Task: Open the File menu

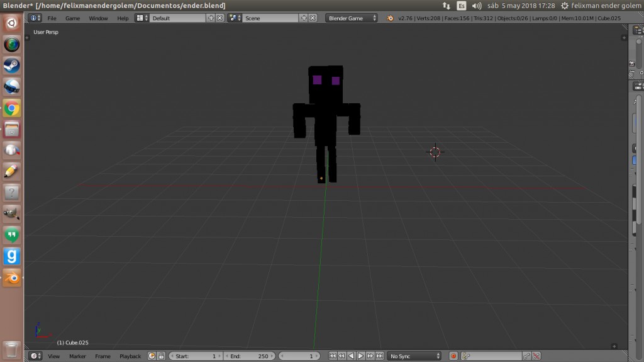Action: (52, 18)
